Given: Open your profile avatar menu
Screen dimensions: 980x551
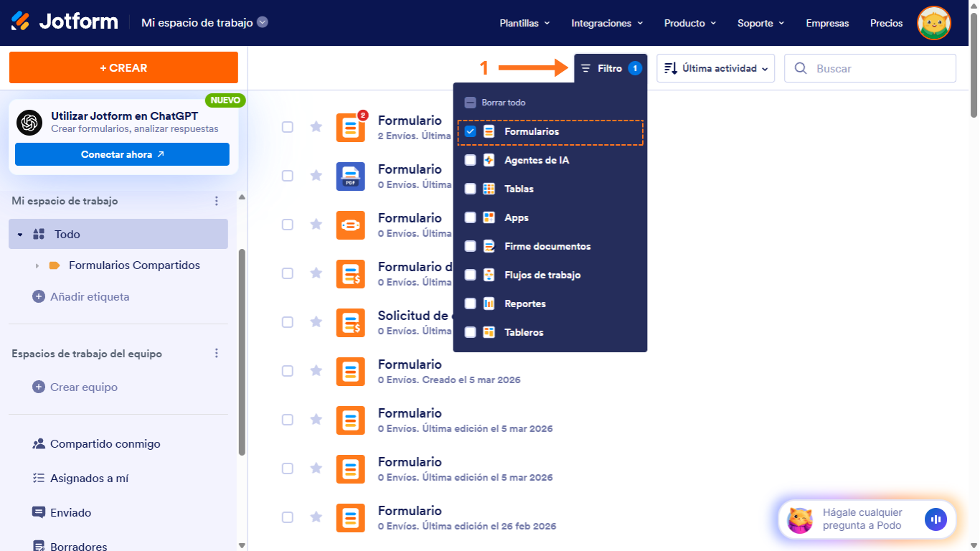Looking at the screenshot, I should [x=933, y=22].
